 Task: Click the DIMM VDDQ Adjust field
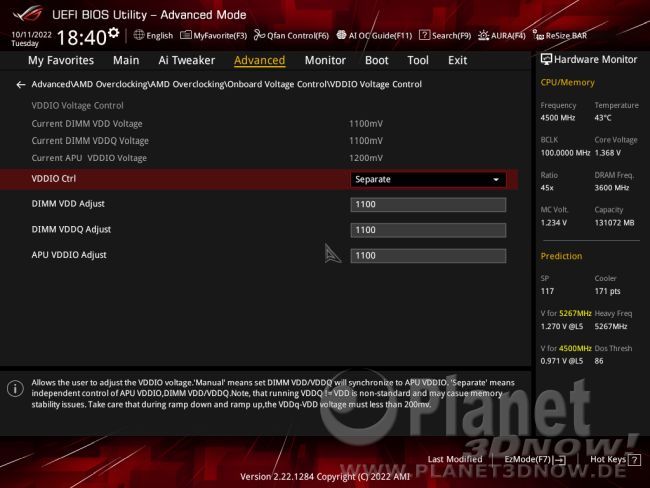point(428,230)
